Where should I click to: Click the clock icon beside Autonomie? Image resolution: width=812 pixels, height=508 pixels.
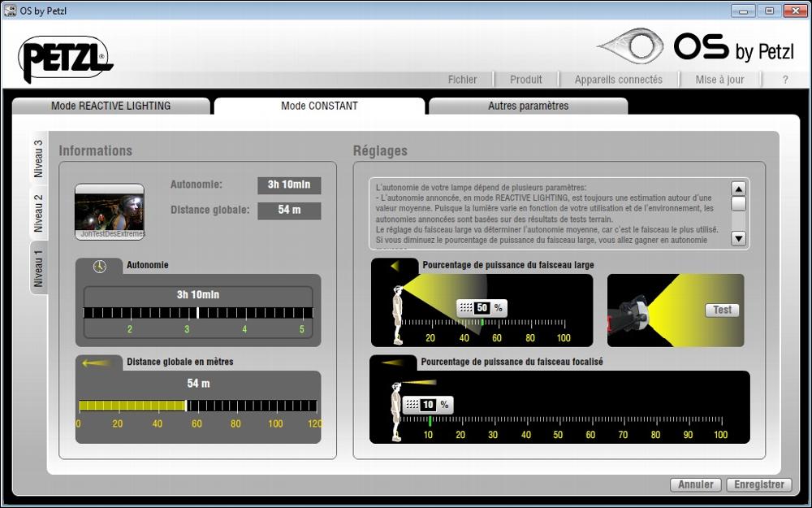pyautogui.click(x=99, y=267)
